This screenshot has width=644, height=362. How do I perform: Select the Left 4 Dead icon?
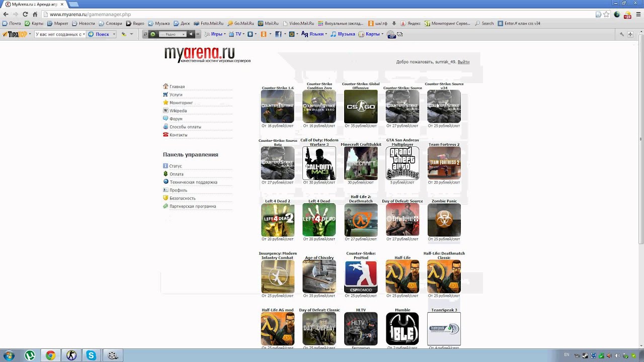(319, 220)
